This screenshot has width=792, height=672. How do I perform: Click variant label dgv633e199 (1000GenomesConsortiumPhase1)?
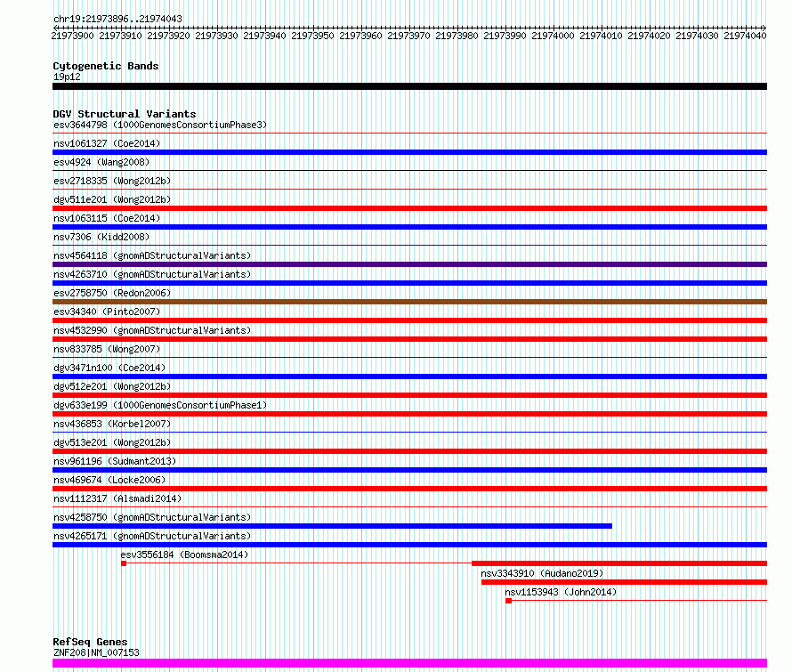click(x=160, y=405)
